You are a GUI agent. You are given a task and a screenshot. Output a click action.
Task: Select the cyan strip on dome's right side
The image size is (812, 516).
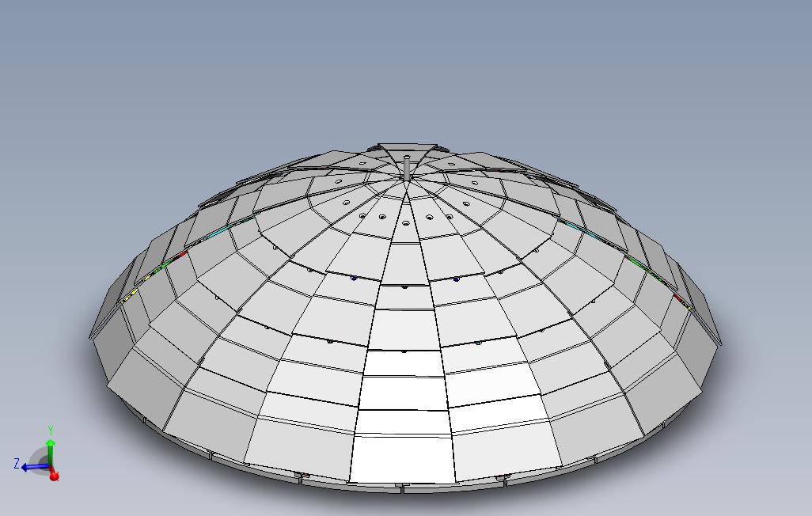[578, 228]
